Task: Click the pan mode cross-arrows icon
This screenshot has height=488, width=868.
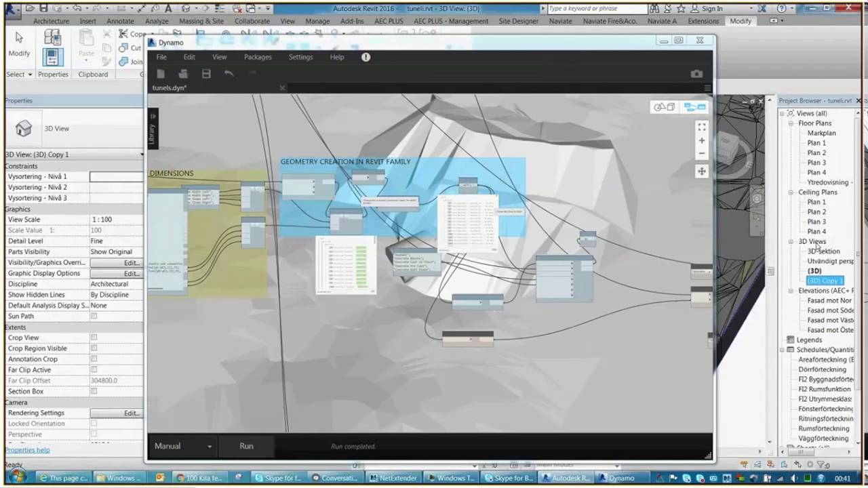Action: pos(702,171)
